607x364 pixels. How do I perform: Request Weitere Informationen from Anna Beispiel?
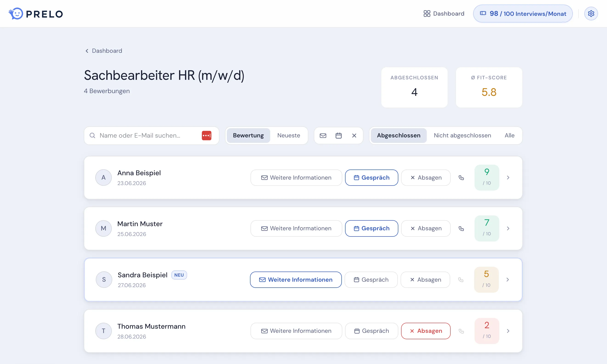point(296,178)
